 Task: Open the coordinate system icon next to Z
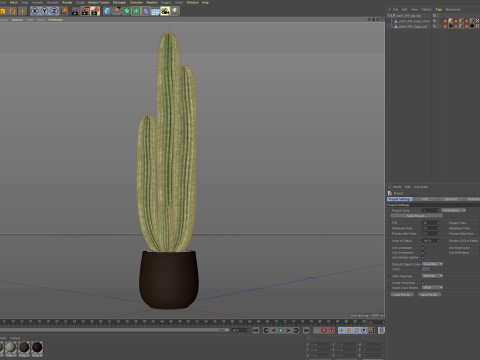click(x=64, y=11)
